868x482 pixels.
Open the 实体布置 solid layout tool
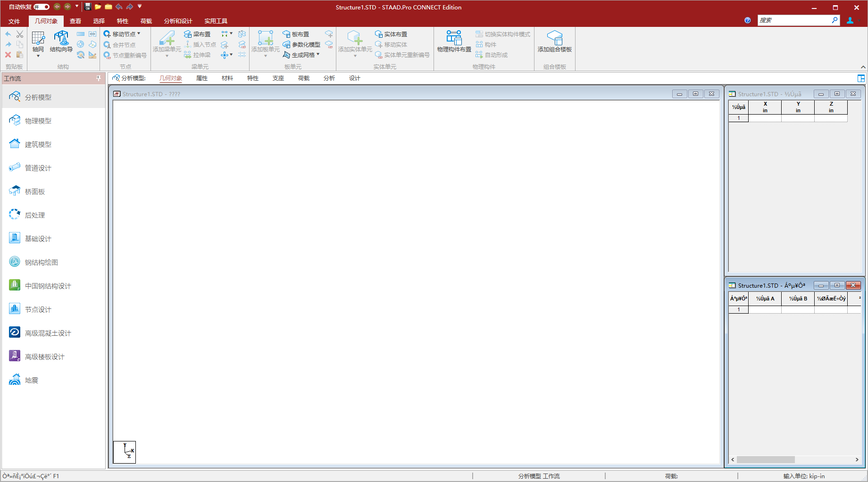(x=391, y=34)
